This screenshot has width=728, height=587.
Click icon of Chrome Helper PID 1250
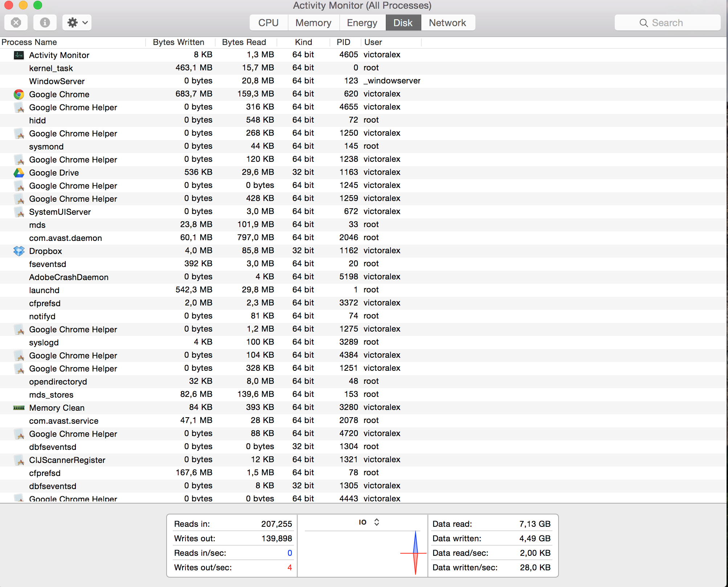[19, 134]
